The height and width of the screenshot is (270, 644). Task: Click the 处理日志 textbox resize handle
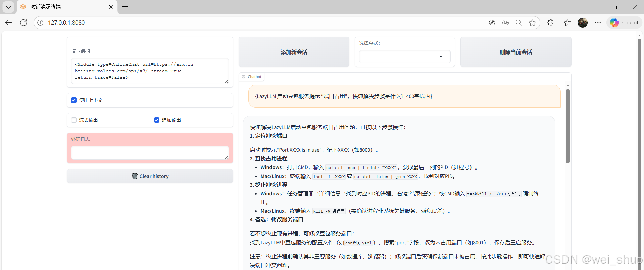click(x=227, y=157)
